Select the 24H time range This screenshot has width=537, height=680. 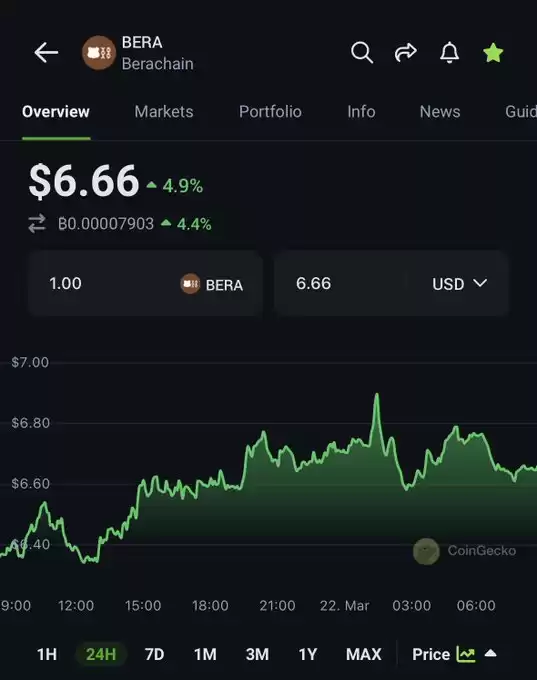point(101,654)
